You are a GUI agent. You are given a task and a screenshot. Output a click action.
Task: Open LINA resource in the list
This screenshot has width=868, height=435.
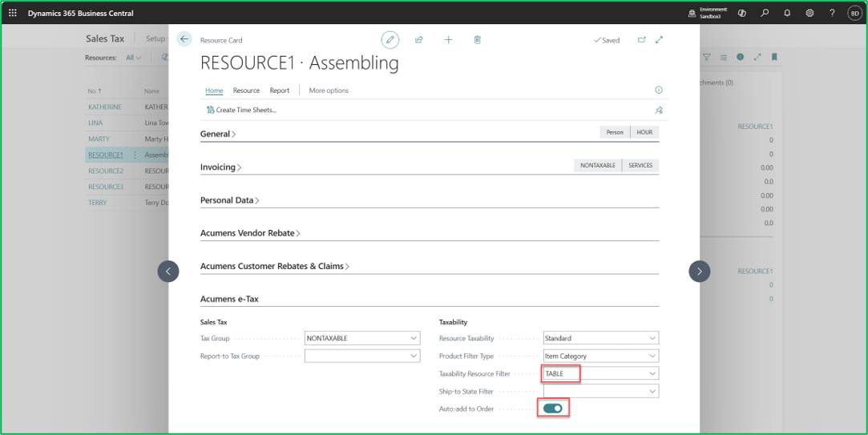click(95, 123)
